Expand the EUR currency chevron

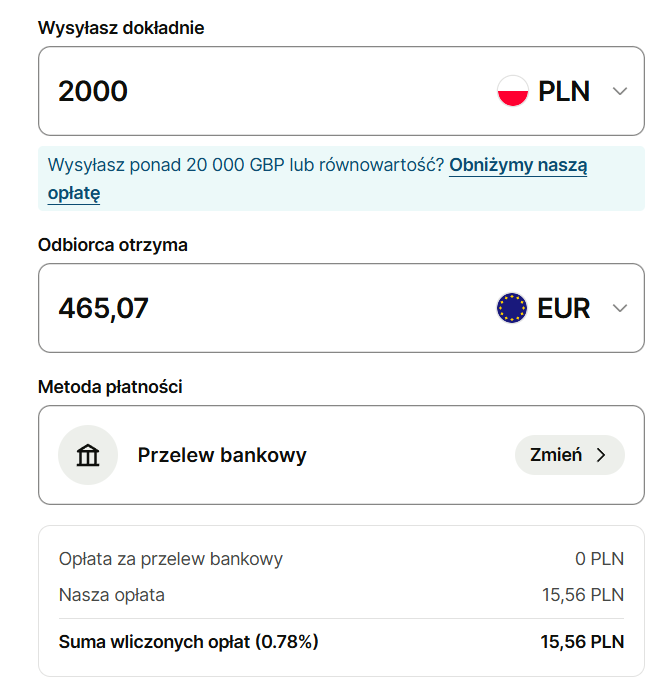click(620, 308)
